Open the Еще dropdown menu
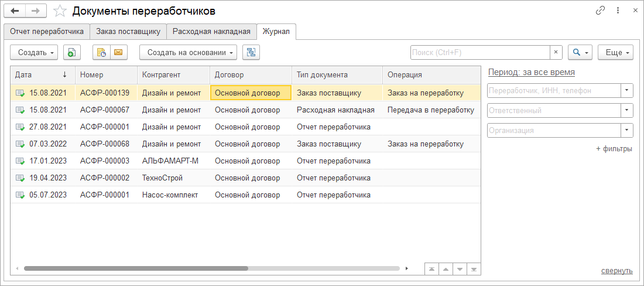Screen dimensions: 644x286 click(x=615, y=52)
